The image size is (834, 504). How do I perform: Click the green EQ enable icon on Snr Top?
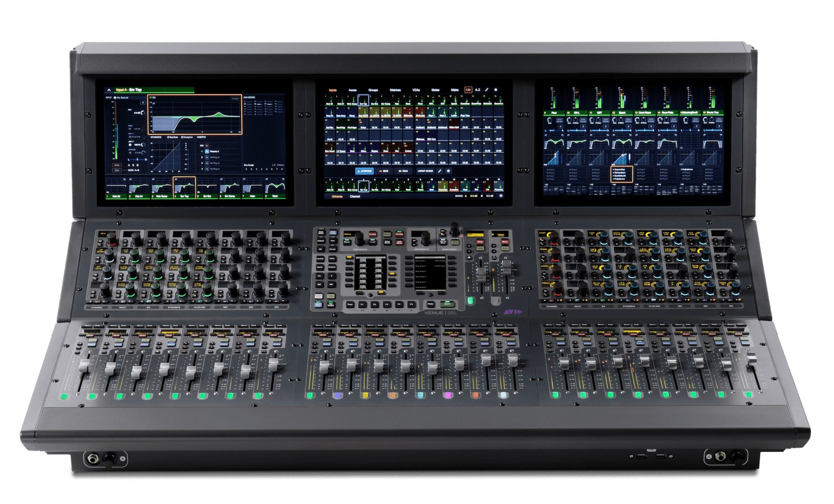pyautogui.click(x=150, y=97)
